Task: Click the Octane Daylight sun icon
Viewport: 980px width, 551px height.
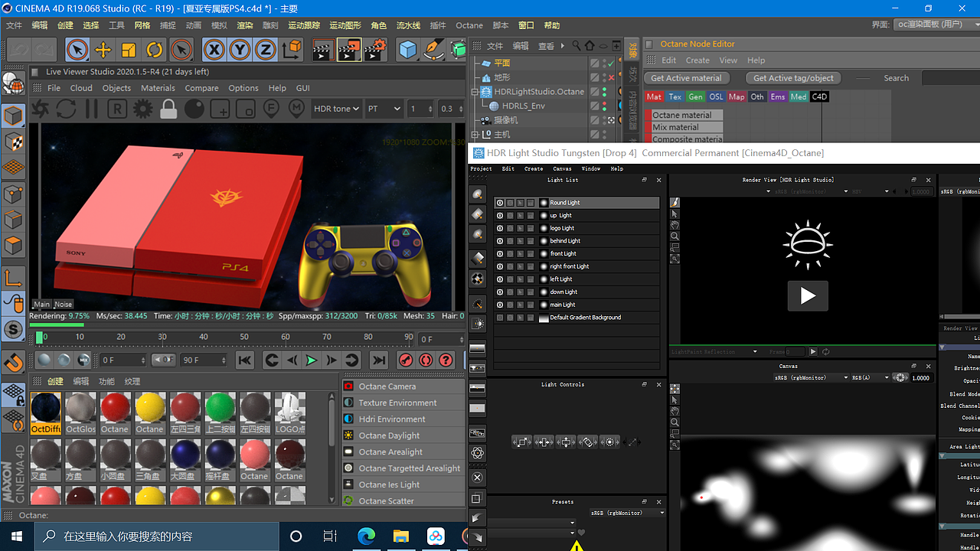Action: point(348,435)
